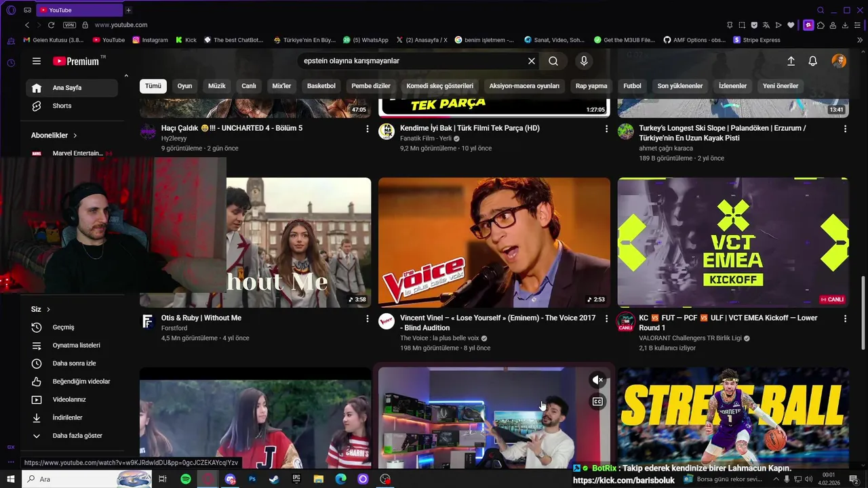The height and width of the screenshot is (488, 868).
Task: Open the YouTube hamburger guide menu
Action: coord(37,61)
